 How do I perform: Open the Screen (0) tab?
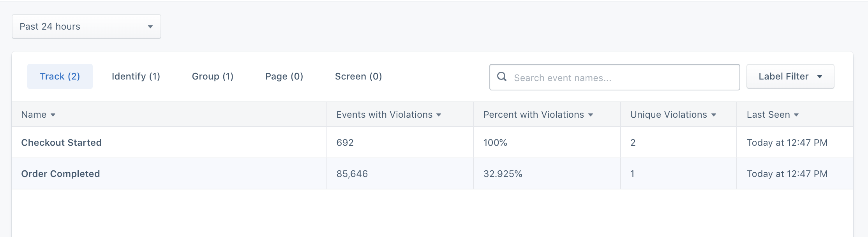point(358,76)
